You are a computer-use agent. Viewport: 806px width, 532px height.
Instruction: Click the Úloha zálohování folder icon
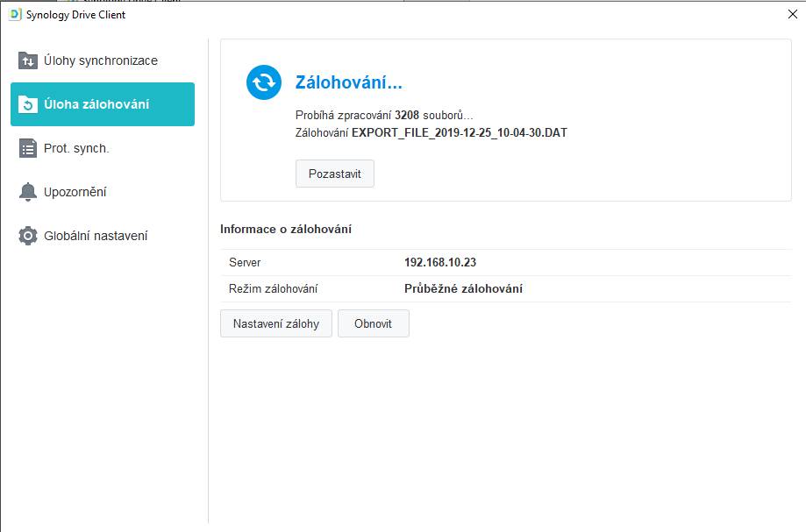click(x=28, y=104)
